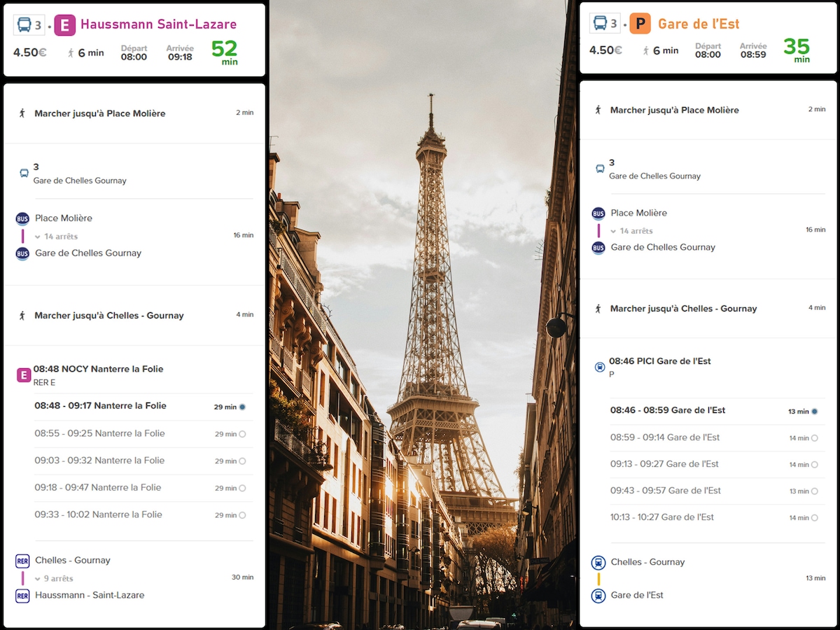
Task: Select the 08:48 - 09:17 Nanterre la Folie departure
Action: (143, 407)
